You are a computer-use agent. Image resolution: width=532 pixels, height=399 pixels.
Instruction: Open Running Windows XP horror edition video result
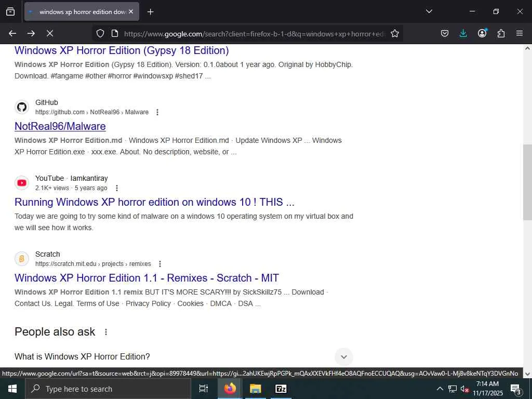154,202
